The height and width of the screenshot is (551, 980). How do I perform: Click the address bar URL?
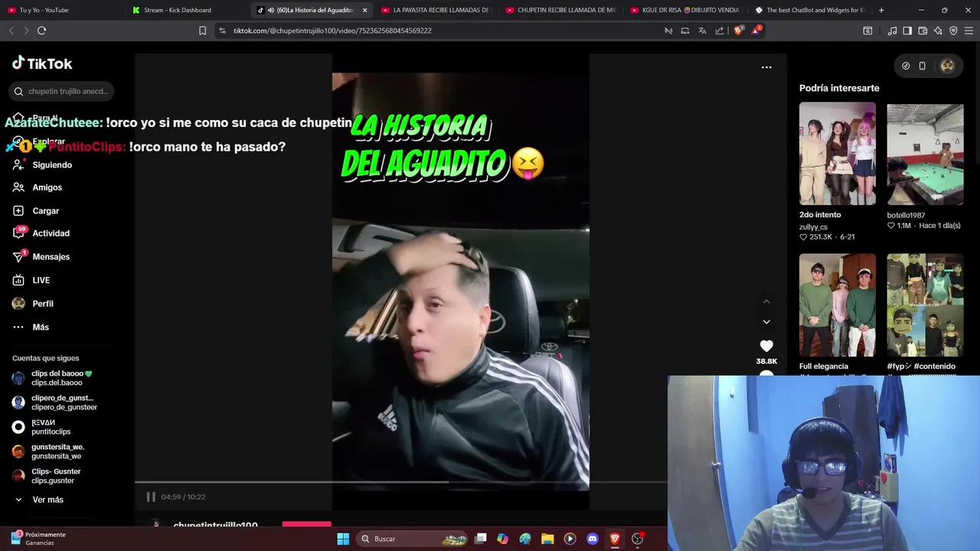click(x=332, y=31)
